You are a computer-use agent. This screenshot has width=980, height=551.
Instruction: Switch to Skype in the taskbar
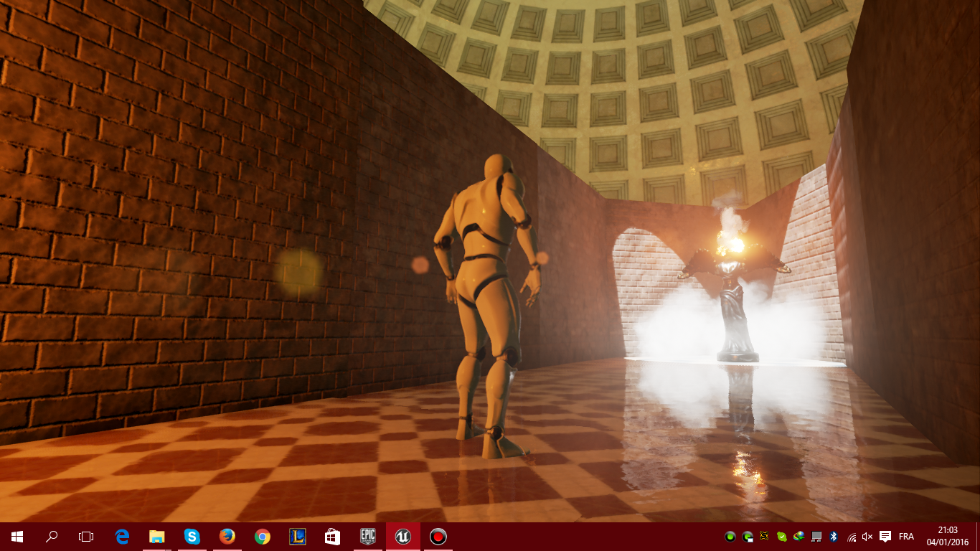192,537
